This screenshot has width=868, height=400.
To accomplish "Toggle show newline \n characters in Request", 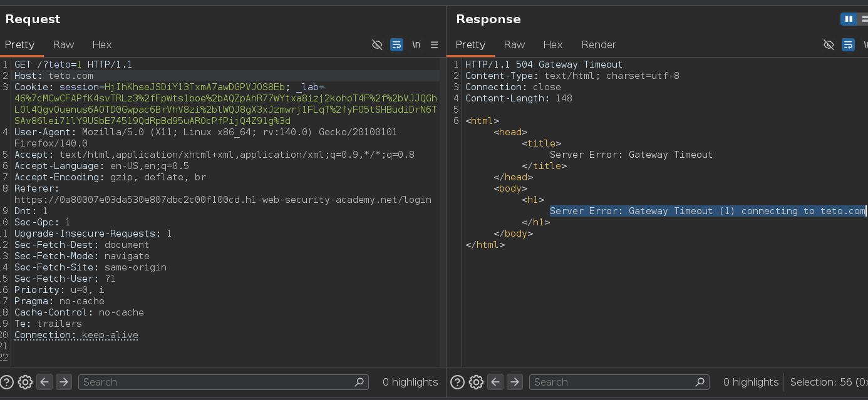I will (x=416, y=44).
